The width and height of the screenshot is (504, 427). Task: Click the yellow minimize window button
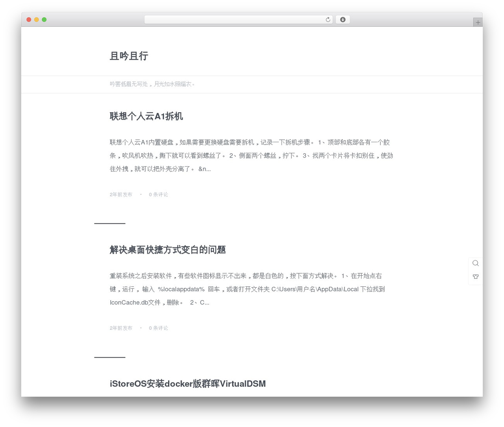tap(37, 19)
